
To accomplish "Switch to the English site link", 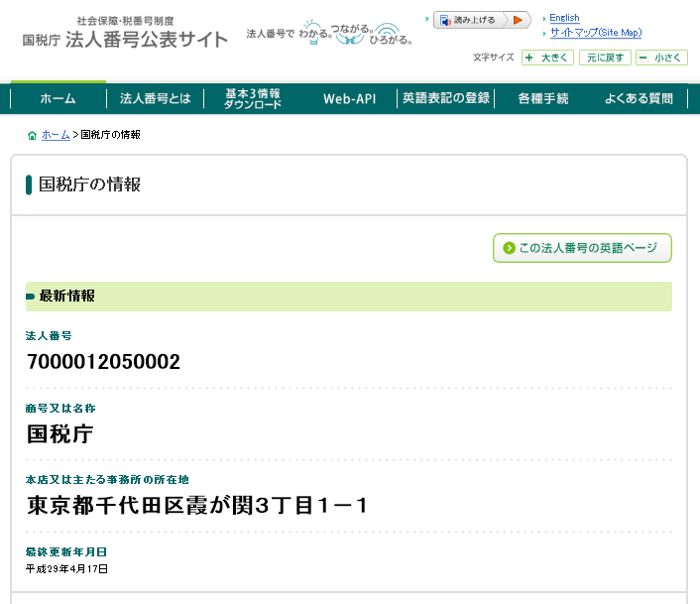I will tap(564, 18).
